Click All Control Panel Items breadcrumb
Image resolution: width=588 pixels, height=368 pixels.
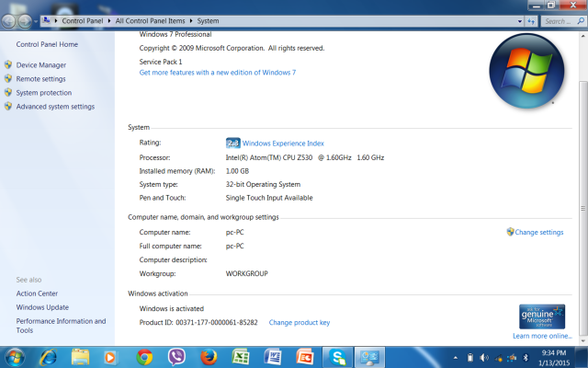coord(150,21)
